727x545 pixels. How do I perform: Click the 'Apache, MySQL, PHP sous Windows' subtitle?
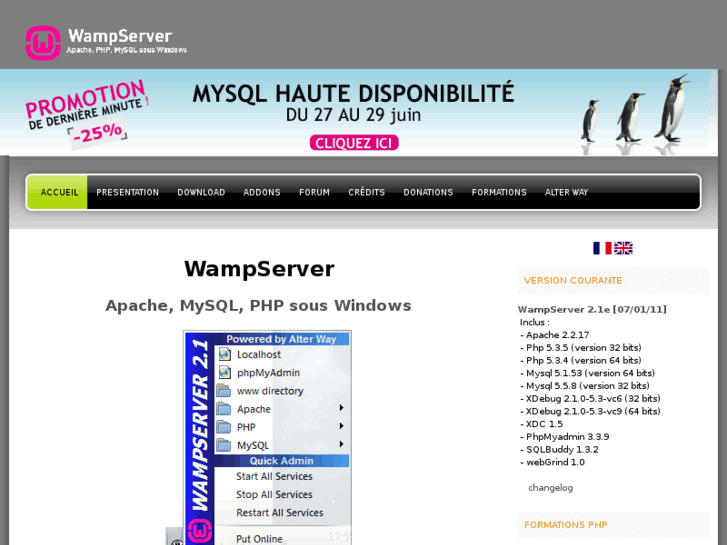(258, 306)
